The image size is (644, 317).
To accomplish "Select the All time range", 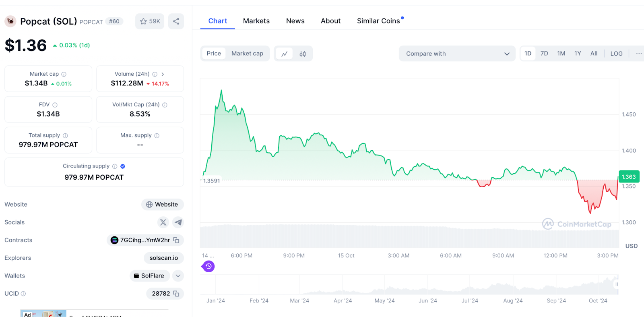I will (x=594, y=54).
